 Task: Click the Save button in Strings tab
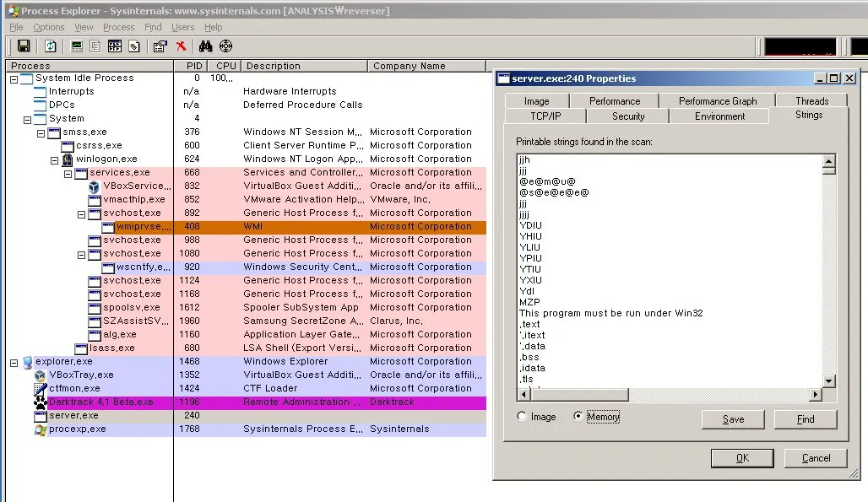tap(733, 419)
